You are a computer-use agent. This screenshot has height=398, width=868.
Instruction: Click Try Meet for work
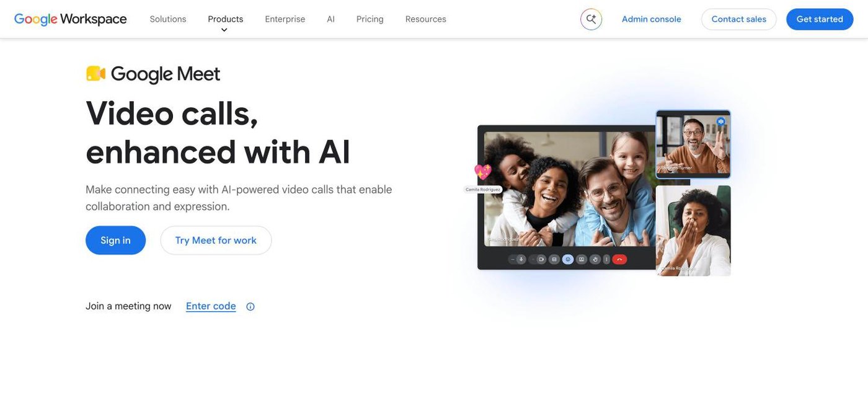click(x=216, y=241)
